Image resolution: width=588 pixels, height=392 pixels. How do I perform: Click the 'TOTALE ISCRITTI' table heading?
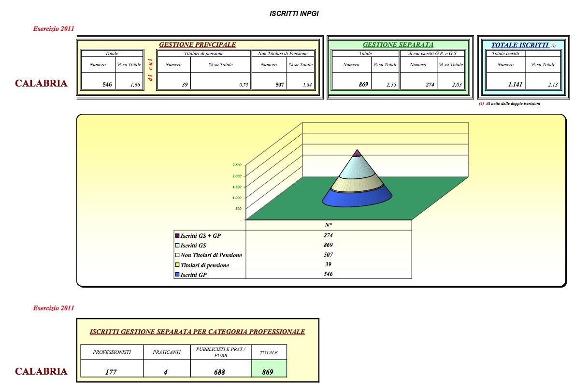click(520, 45)
